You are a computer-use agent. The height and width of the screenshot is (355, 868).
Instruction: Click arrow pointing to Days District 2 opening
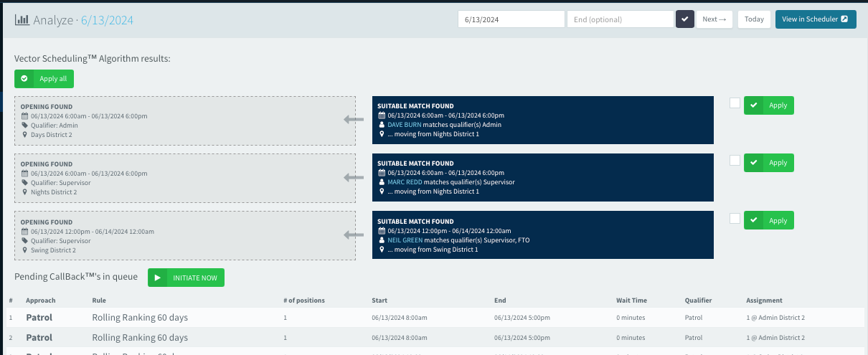[x=354, y=120]
